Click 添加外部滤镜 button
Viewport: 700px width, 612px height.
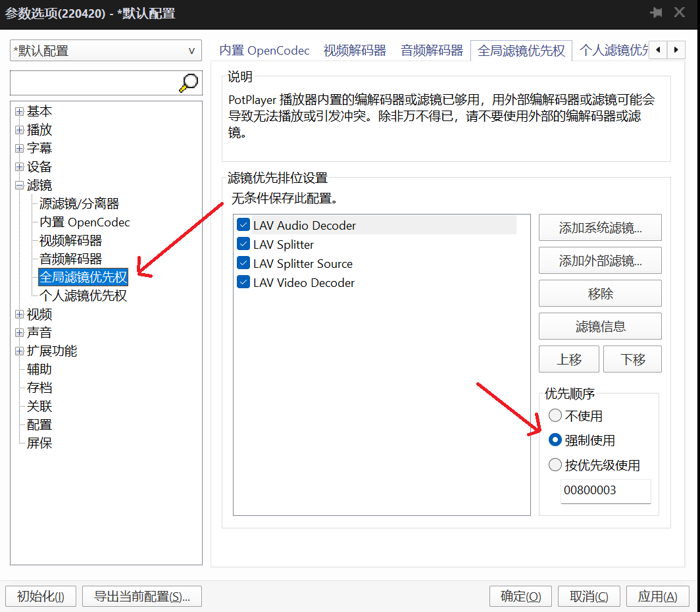600,260
